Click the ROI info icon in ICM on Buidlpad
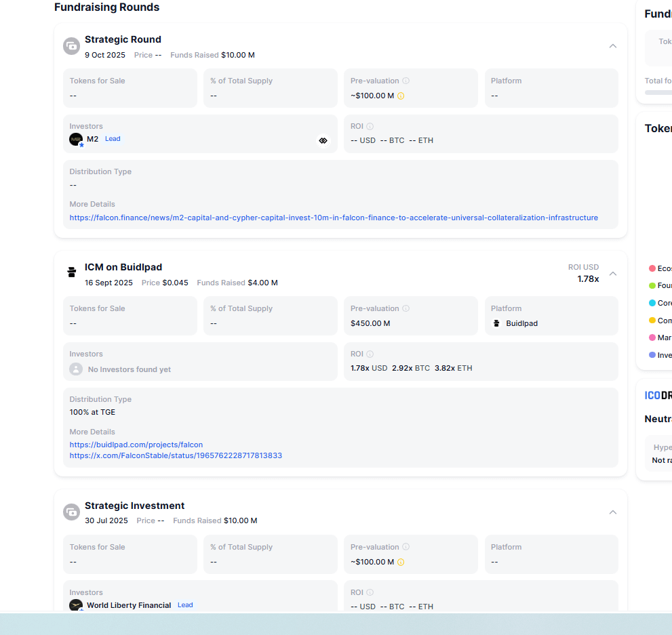Screen dimensions: 672x635 coord(370,354)
